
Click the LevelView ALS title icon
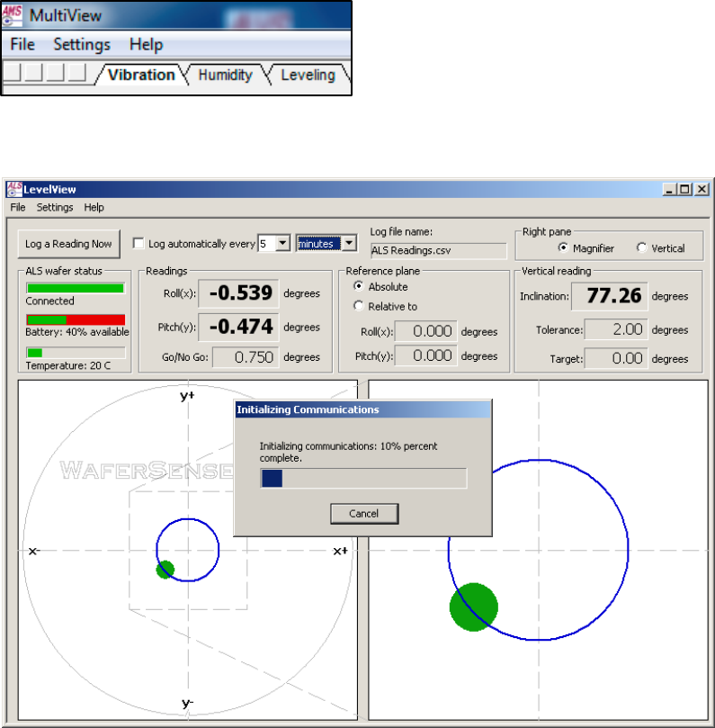pos(14,189)
